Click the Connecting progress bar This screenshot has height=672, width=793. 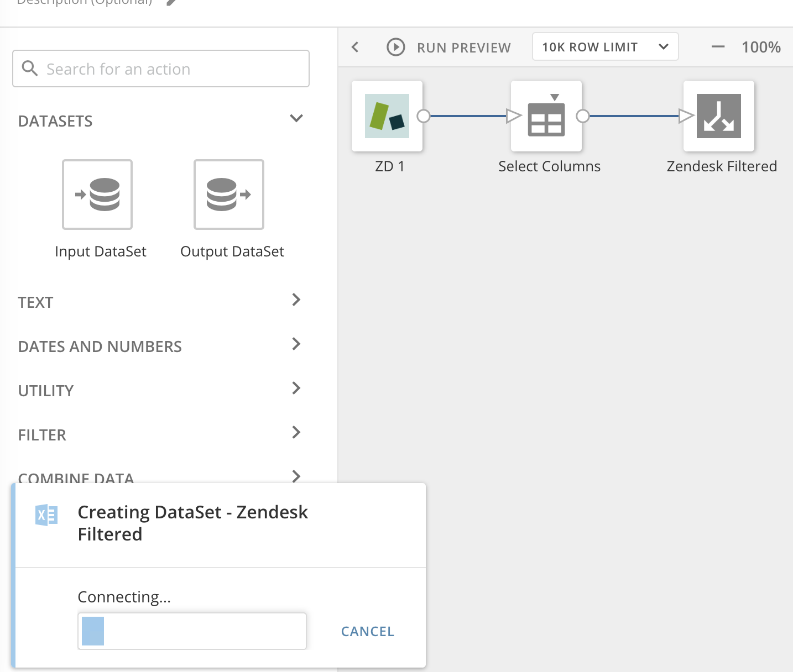click(191, 631)
